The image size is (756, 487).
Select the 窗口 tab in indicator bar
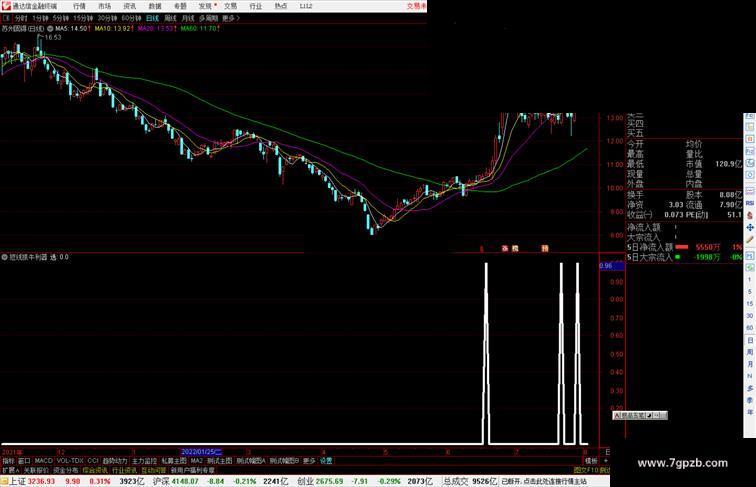tap(24, 461)
